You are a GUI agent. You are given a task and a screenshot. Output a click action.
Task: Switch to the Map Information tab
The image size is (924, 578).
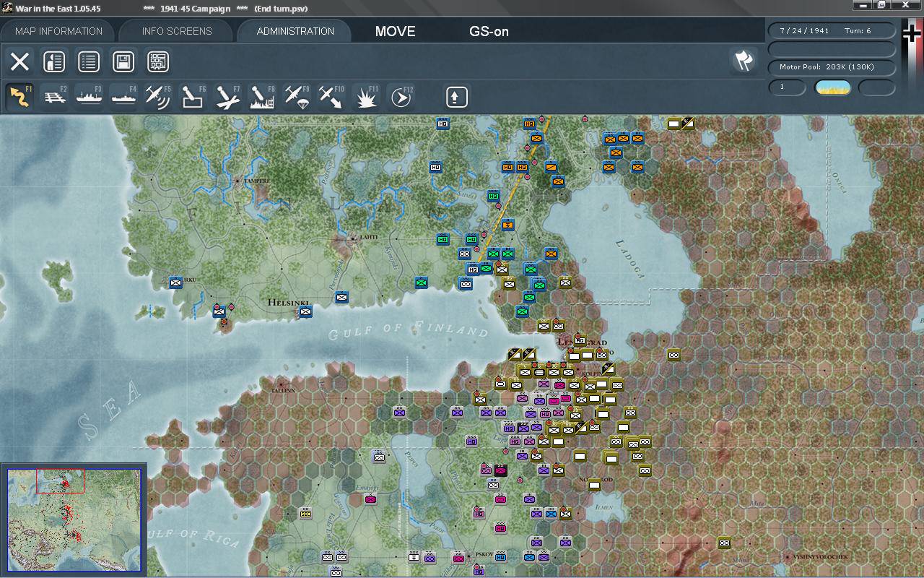click(58, 31)
